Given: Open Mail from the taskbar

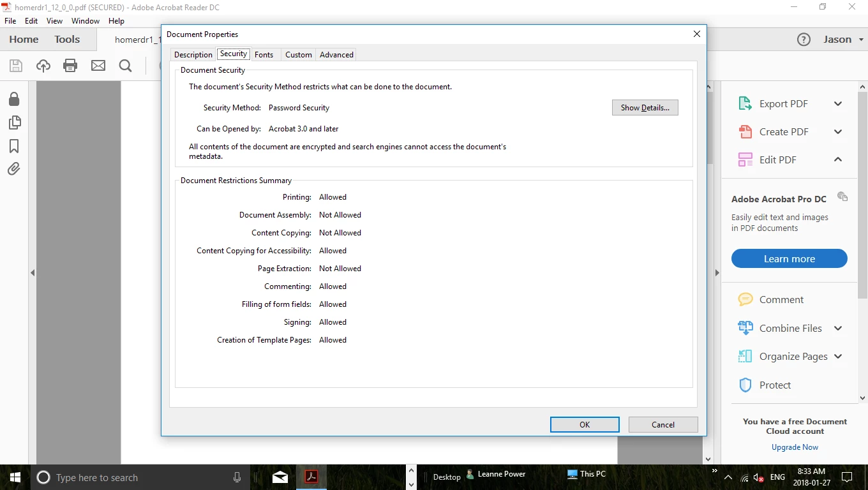Looking at the screenshot, I should coord(280,477).
